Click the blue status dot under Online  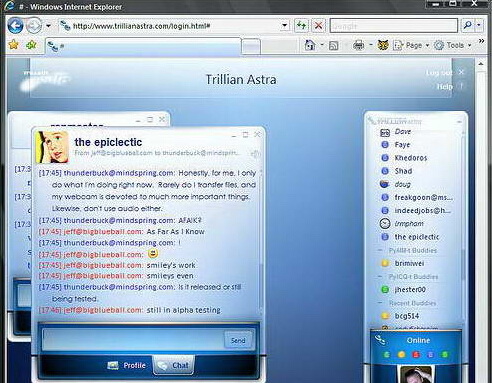tap(430, 354)
